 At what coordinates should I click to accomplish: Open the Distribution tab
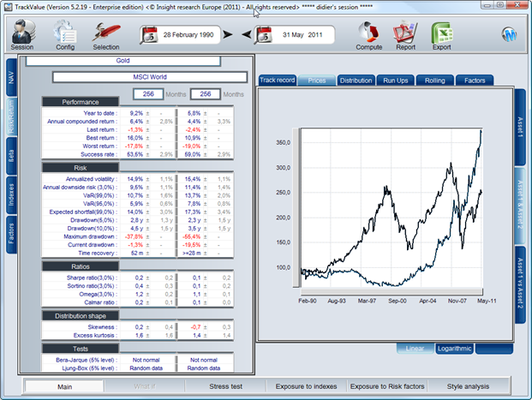(356, 81)
